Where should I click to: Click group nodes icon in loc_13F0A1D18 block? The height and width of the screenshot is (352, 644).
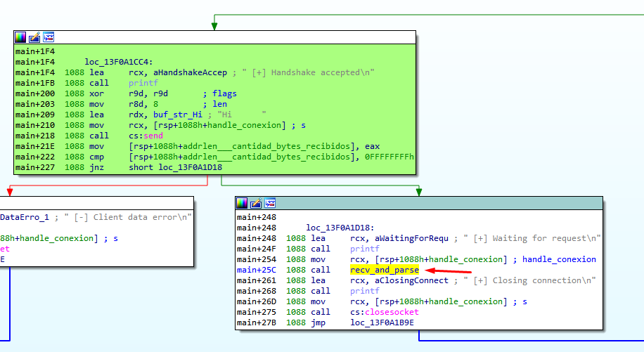270,203
